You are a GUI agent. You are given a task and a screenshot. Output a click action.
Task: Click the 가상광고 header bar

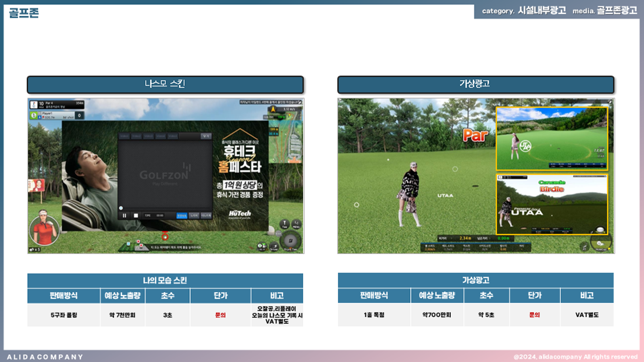click(x=475, y=84)
